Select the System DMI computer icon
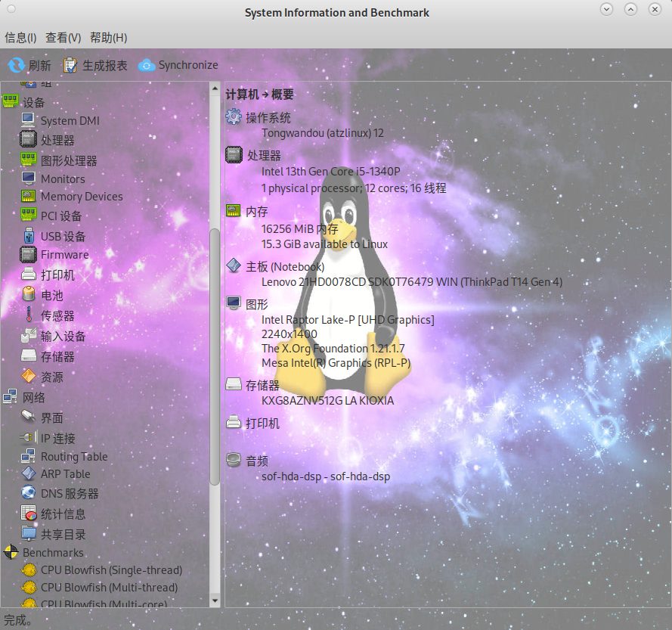 tap(28, 120)
